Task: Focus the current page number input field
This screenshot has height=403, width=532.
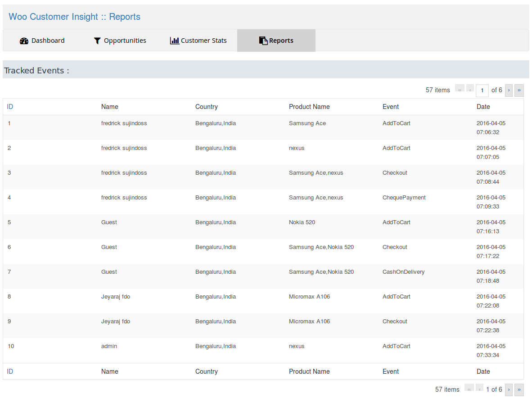Action: (x=482, y=91)
